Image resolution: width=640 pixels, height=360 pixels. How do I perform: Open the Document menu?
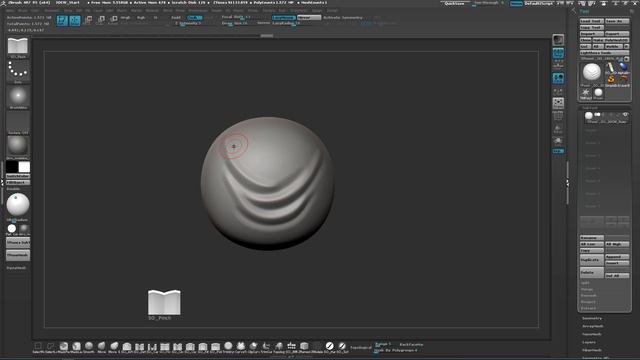point(52,11)
